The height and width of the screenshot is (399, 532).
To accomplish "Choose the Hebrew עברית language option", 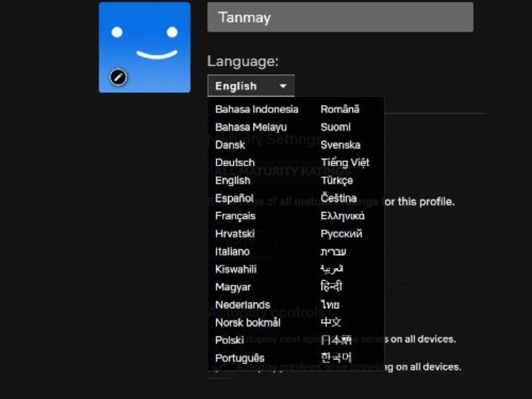I will tap(333, 251).
